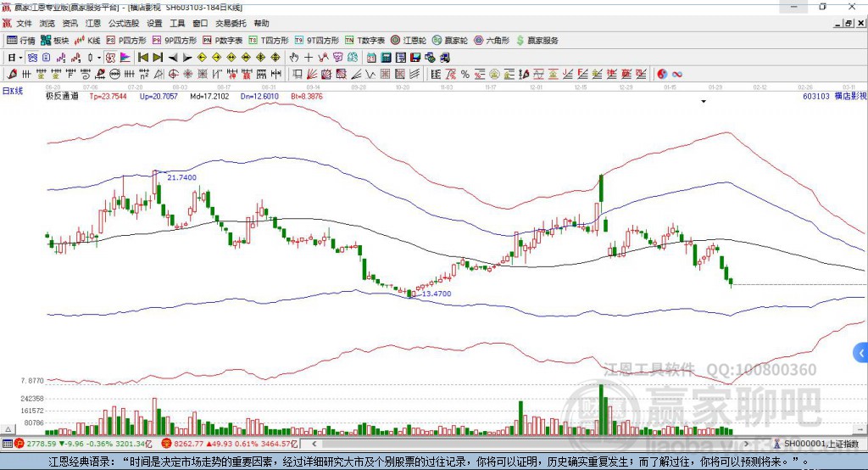Click the last yellow diamond arrow icon

click(275, 58)
